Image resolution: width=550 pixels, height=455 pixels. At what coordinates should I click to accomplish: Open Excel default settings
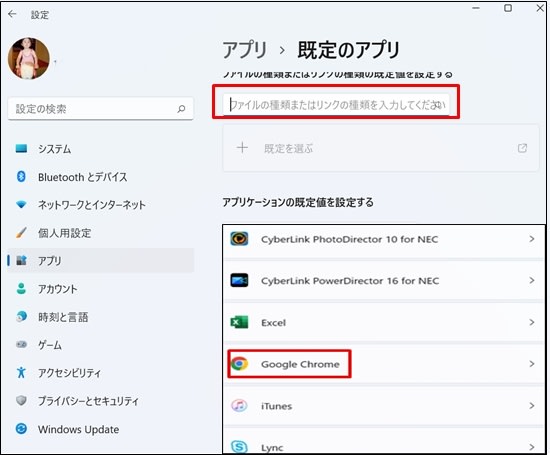pos(383,322)
